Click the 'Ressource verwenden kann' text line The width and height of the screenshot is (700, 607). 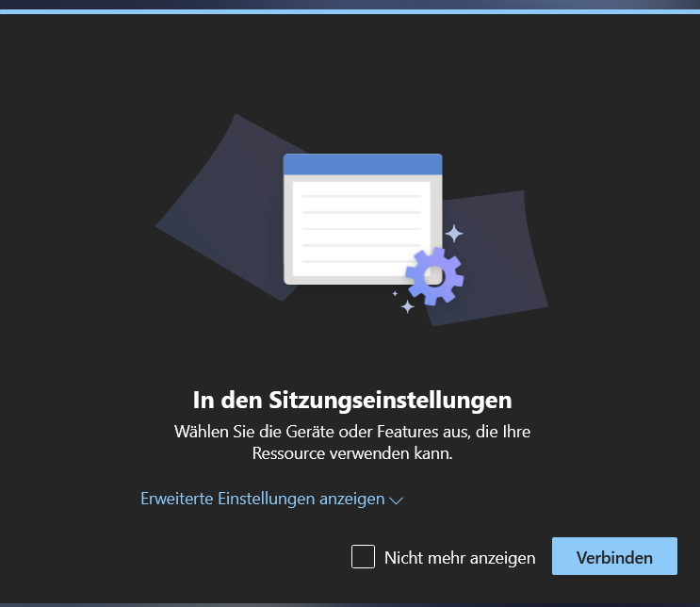352,453
